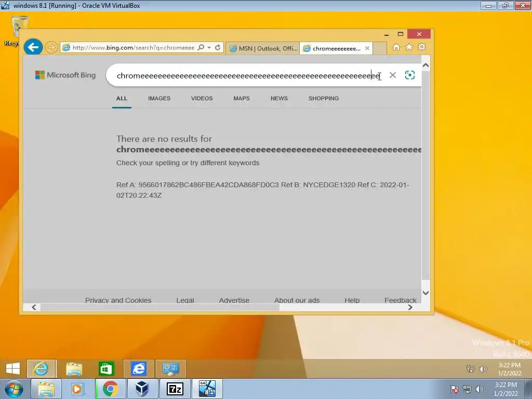Switch to the MSN | Outlook tab
The image size is (532, 399).
[263, 48]
